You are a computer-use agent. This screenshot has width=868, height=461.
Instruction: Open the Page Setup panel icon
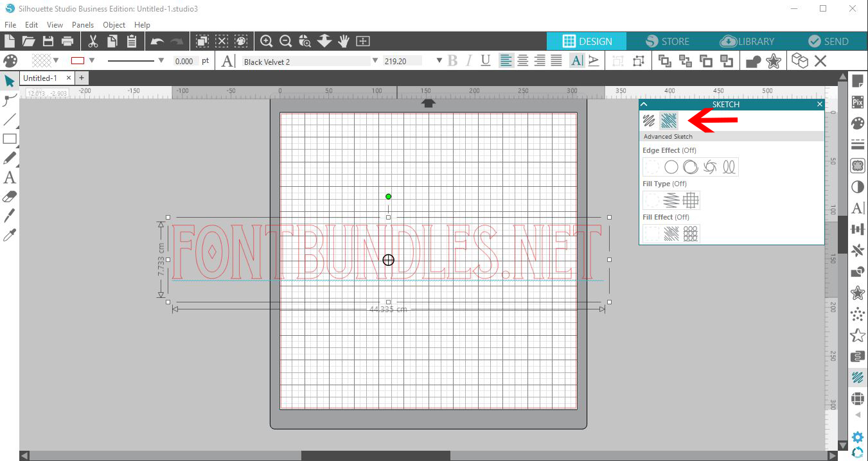858,82
